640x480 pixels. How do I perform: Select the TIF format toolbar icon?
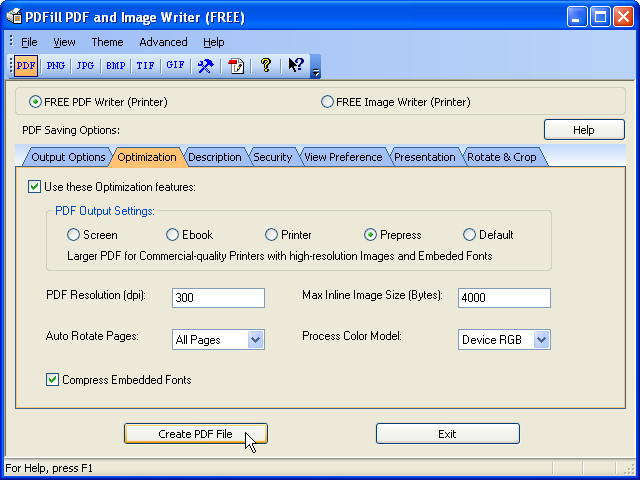coord(145,66)
